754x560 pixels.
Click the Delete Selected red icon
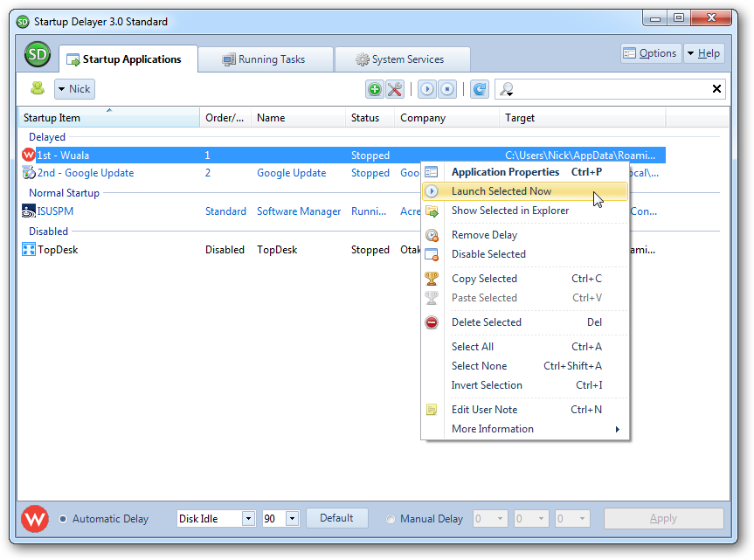pos(432,322)
